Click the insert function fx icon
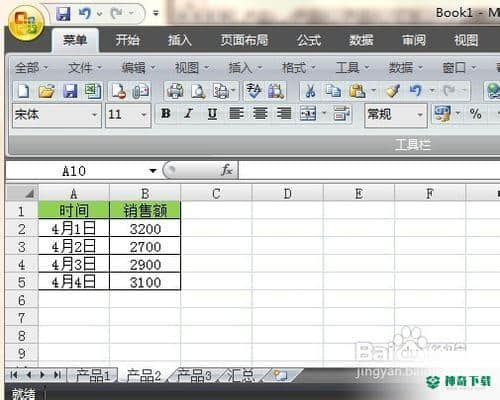Viewport: 500px width, 400px height. pyautogui.click(x=226, y=170)
